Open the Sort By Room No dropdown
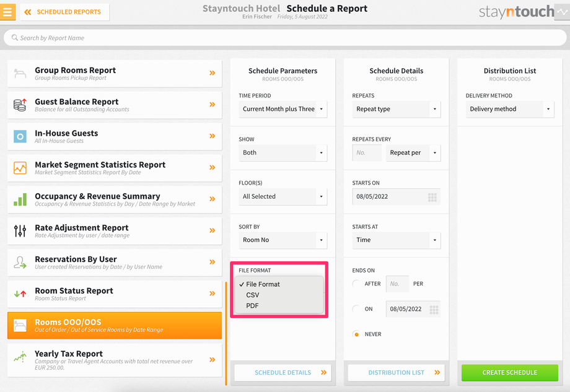 (x=283, y=240)
